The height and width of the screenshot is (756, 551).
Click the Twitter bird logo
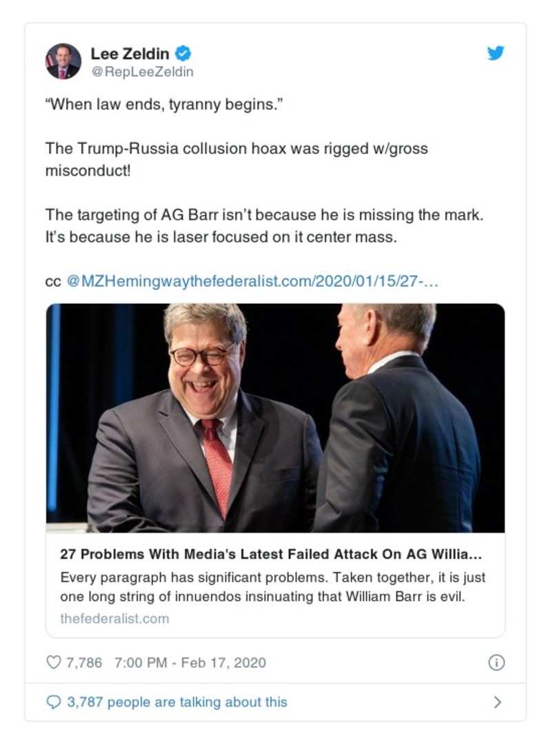[495, 52]
